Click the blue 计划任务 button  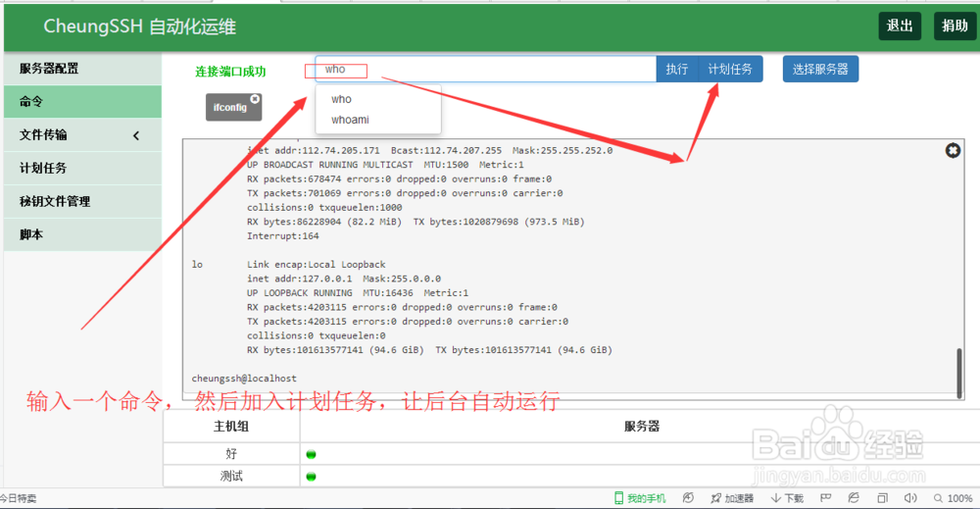click(x=730, y=69)
